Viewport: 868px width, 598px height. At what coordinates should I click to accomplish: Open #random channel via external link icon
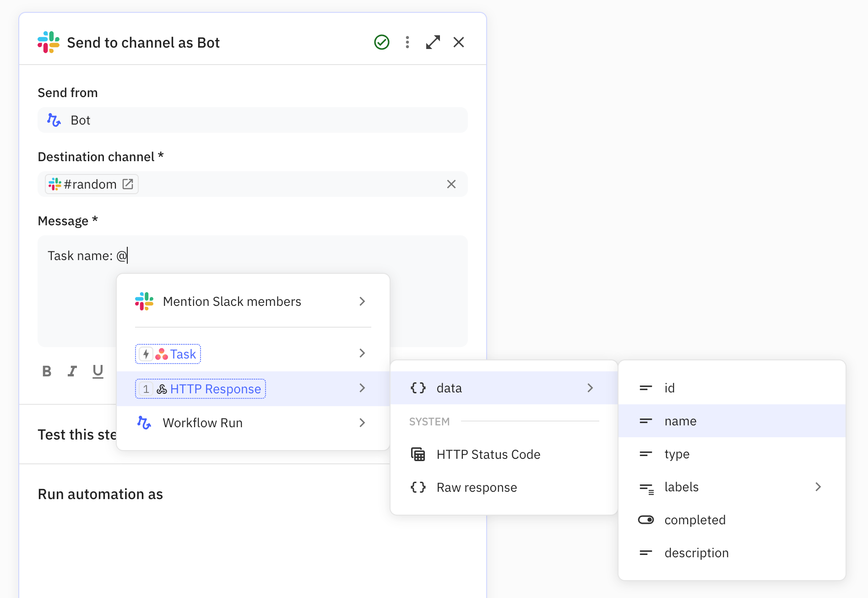128,184
